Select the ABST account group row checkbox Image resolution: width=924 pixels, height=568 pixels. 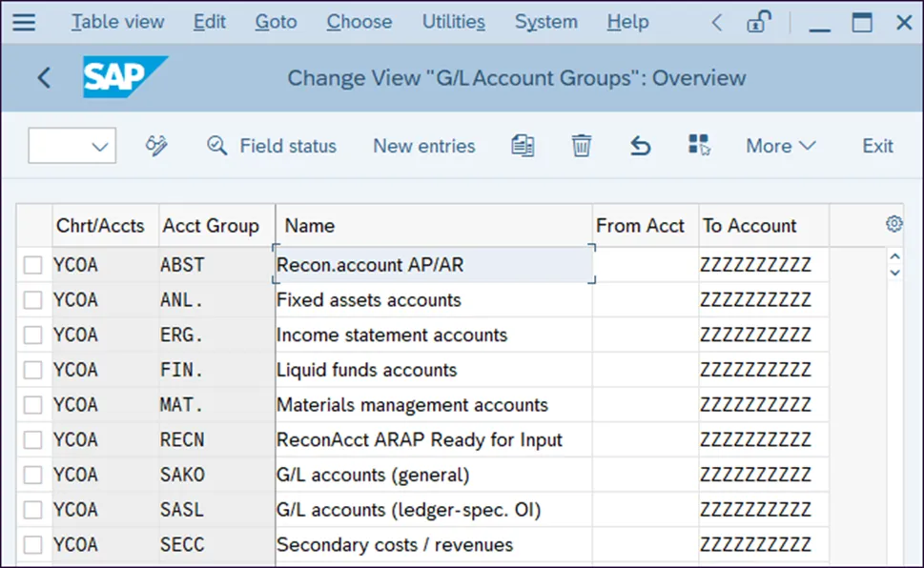33,265
